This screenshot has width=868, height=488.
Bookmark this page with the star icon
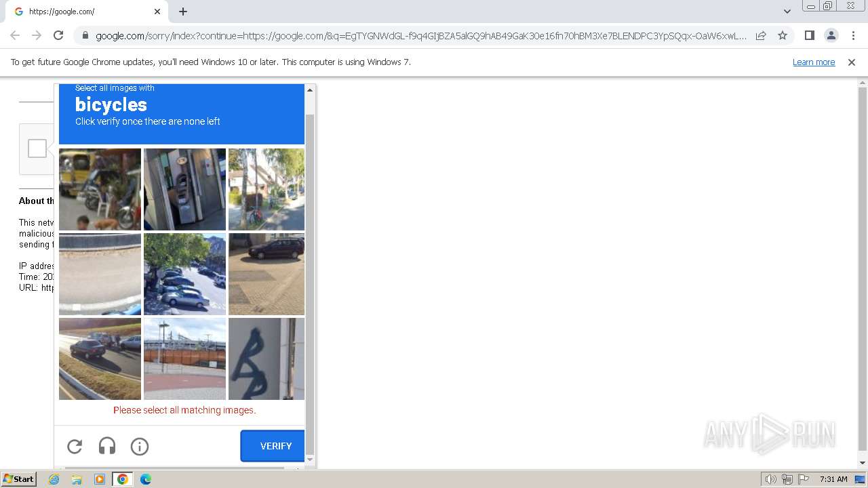point(783,35)
